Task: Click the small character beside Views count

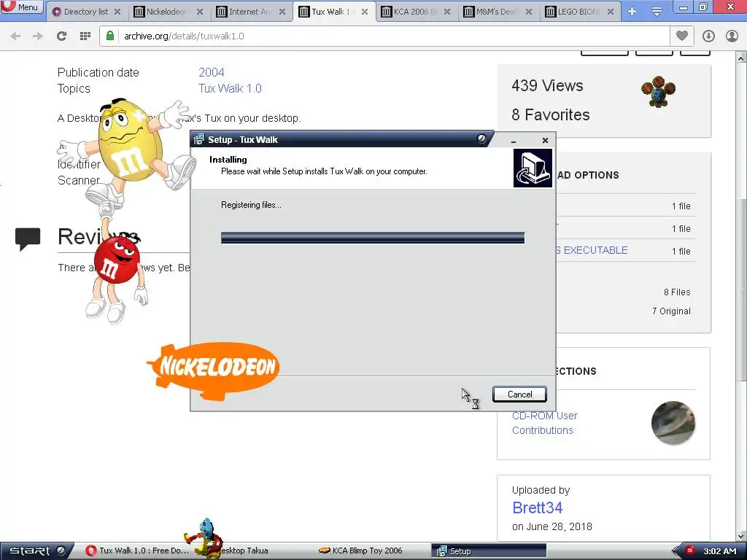Action: [x=659, y=91]
